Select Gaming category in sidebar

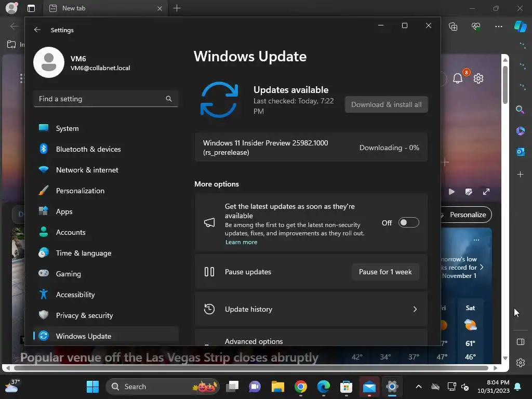(x=106, y=274)
